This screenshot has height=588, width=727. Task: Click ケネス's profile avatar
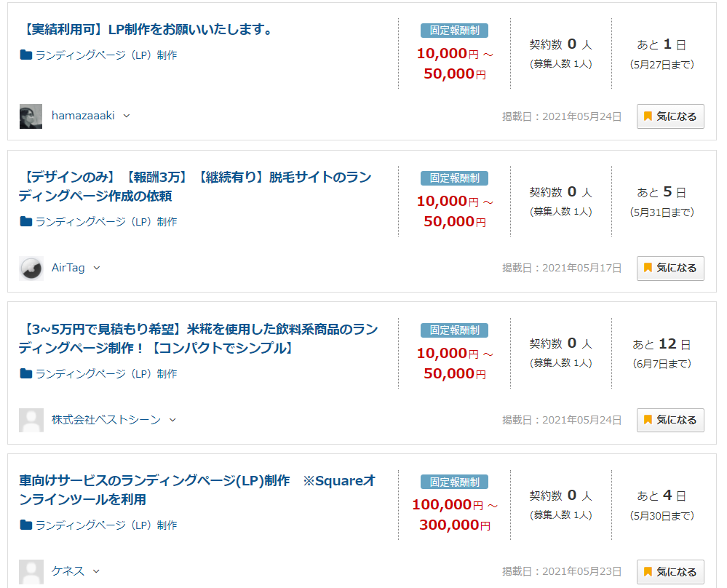pyautogui.click(x=31, y=571)
